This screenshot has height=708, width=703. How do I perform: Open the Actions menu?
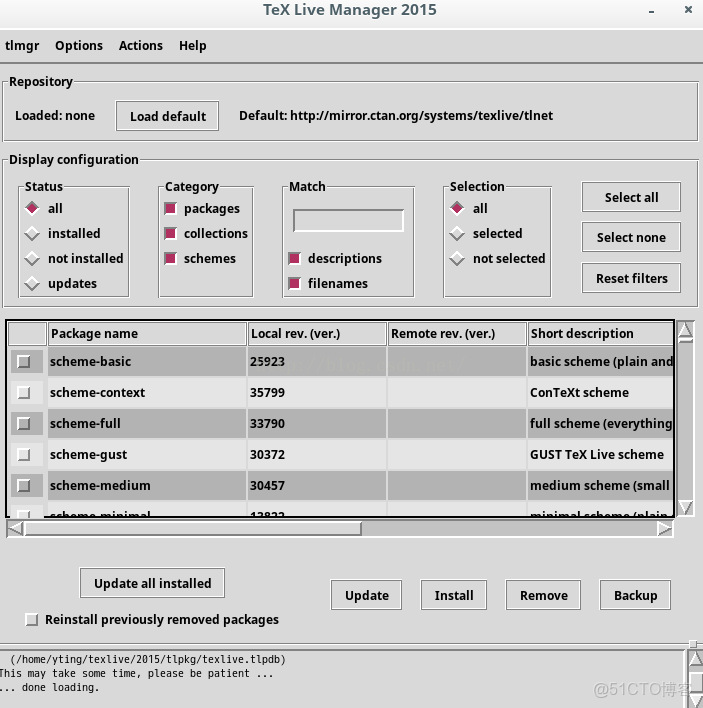click(140, 46)
